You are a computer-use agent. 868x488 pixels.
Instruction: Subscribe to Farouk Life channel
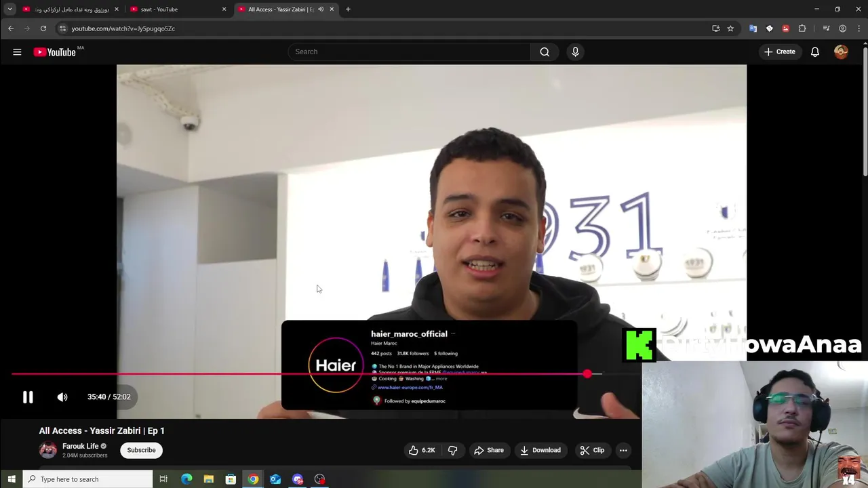[x=141, y=450]
